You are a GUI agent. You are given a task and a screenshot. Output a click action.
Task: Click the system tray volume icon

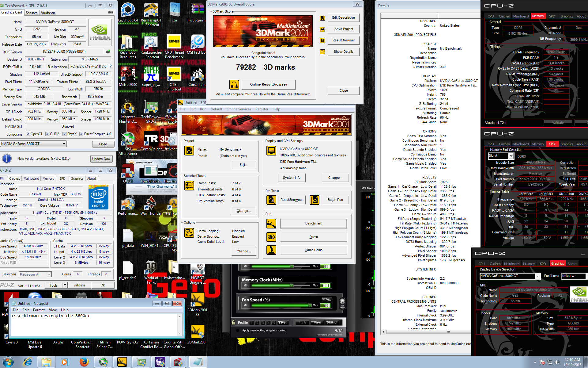[x=556, y=362]
